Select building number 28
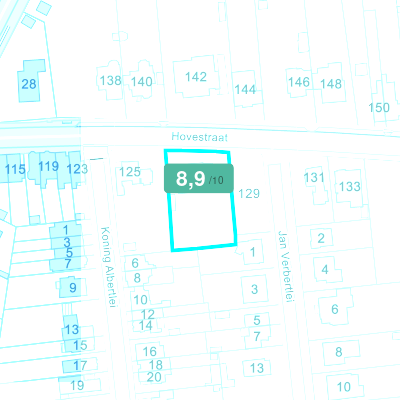Image resolution: width=400 pixels, height=400 pixels. click(29, 84)
